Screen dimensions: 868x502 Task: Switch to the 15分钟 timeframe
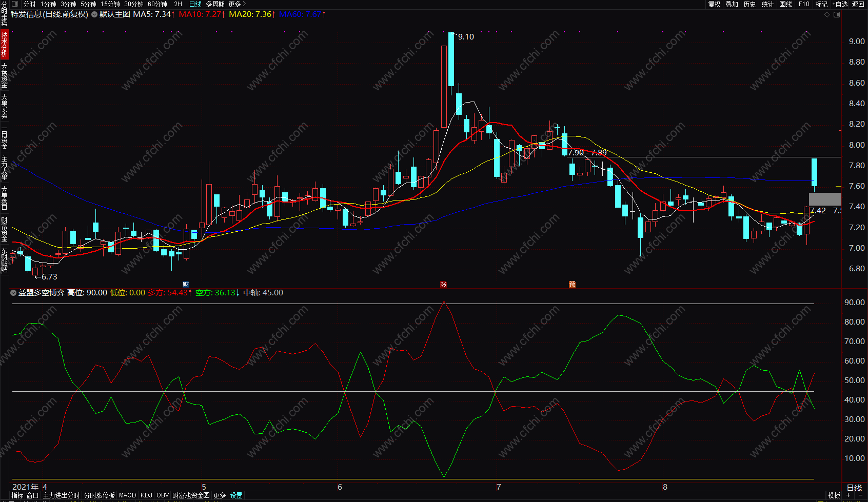pyautogui.click(x=110, y=4)
